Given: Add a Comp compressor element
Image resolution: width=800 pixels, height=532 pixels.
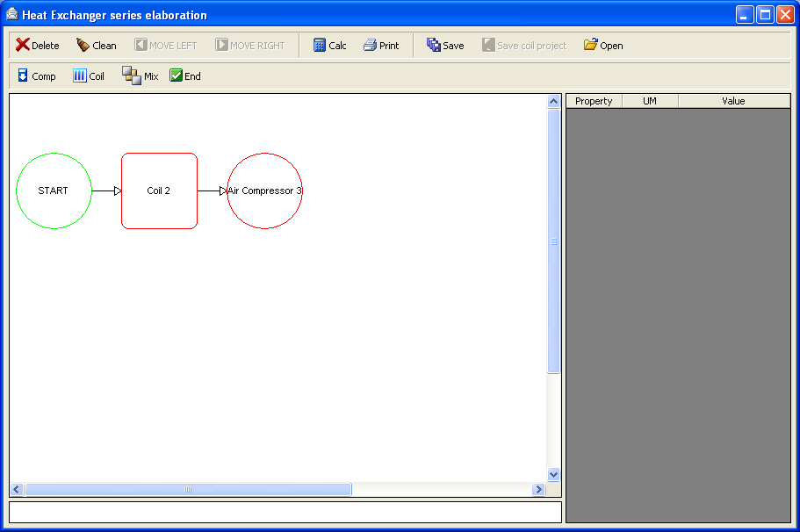Looking at the screenshot, I should 37,76.
